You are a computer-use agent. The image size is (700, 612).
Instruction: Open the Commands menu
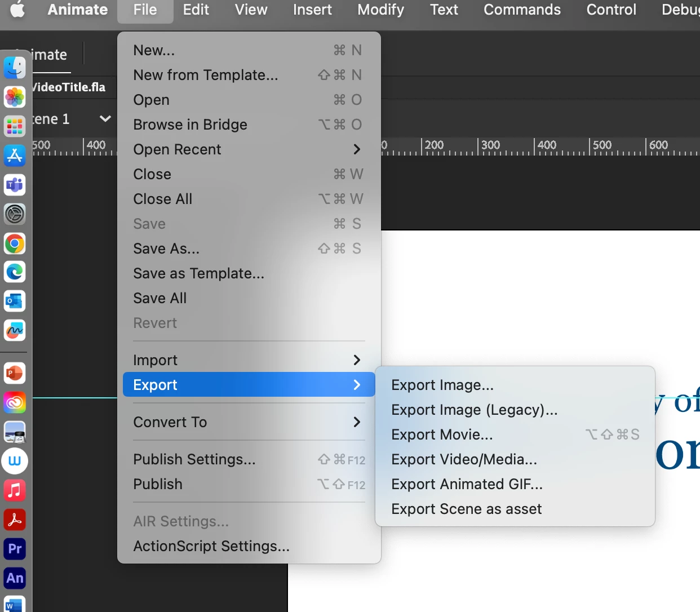click(522, 10)
